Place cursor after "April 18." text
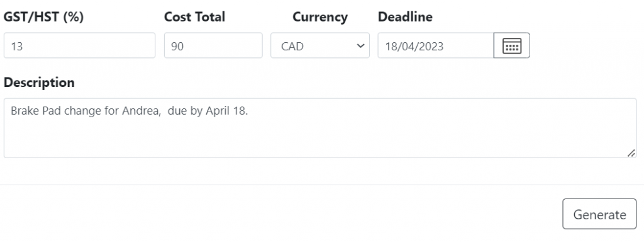This screenshot has height=242, width=644. click(249, 111)
